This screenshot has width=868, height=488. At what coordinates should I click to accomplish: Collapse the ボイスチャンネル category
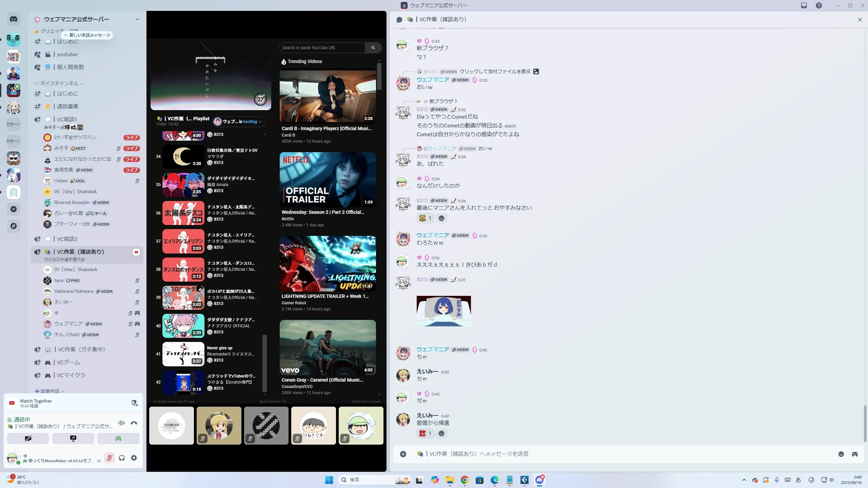tap(59, 83)
